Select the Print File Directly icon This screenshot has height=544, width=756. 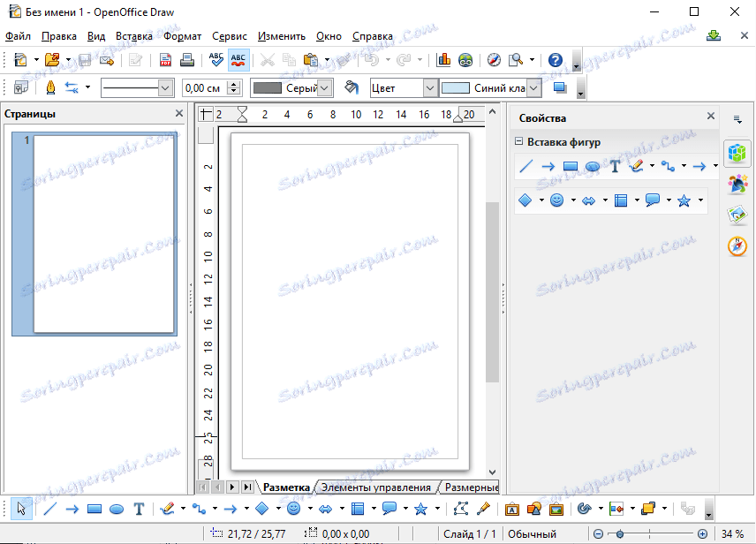(187, 60)
